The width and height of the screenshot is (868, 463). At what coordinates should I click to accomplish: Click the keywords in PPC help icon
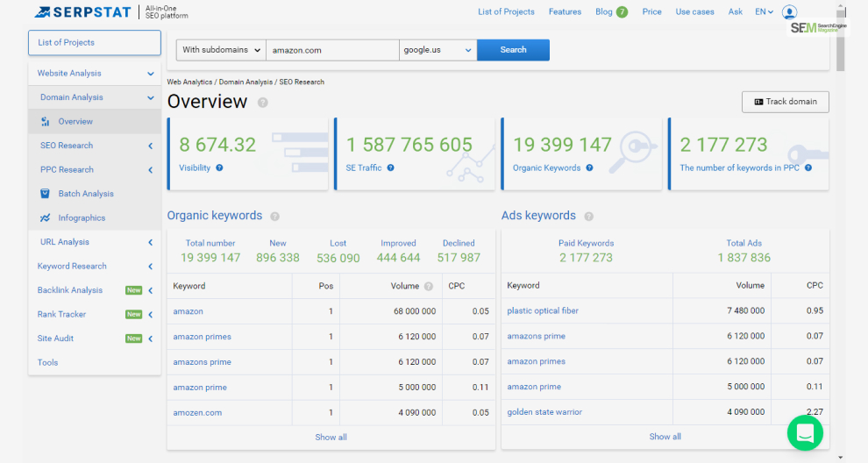pyautogui.click(x=808, y=167)
